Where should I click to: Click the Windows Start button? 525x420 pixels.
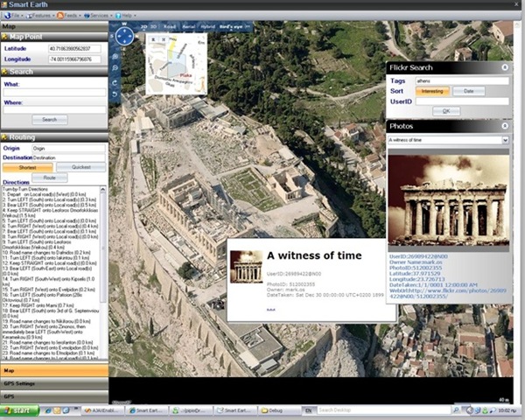19,410
